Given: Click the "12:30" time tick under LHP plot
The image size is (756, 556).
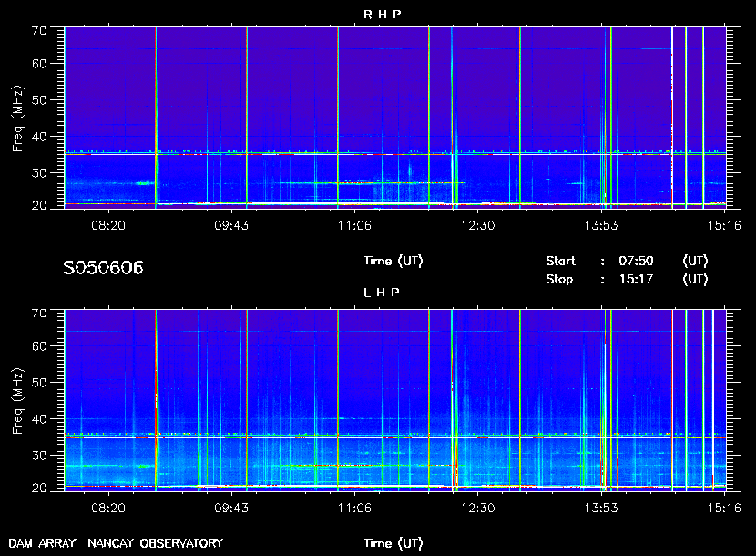Looking at the screenshot, I should coord(478,509).
